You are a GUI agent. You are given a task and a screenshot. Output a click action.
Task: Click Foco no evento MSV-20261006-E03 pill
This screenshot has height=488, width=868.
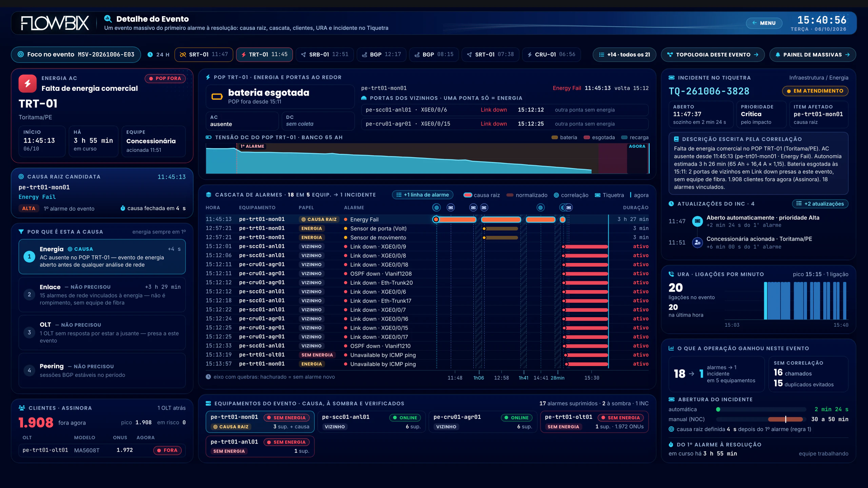[76, 55]
